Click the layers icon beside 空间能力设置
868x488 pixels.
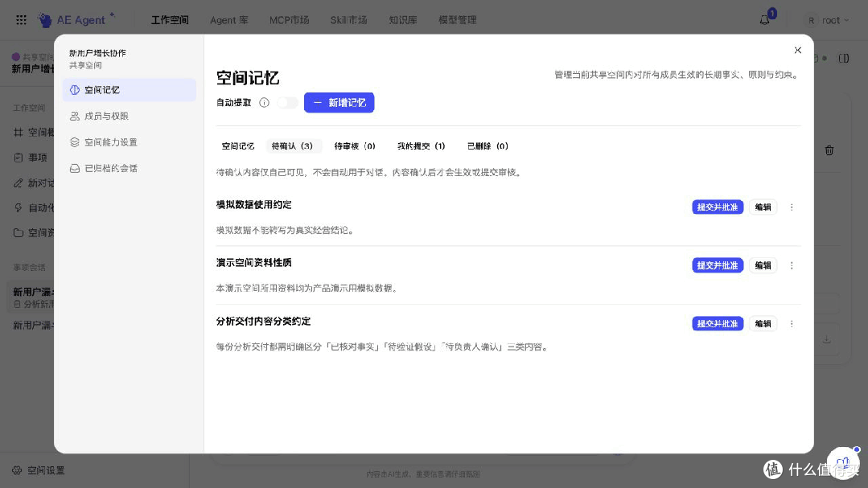pos(75,142)
